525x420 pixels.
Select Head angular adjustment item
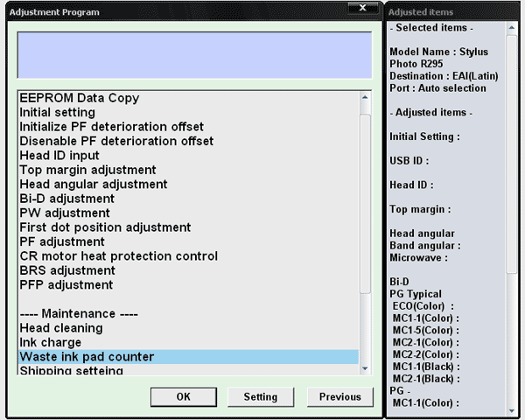pyautogui.click(x=93, y=185)
